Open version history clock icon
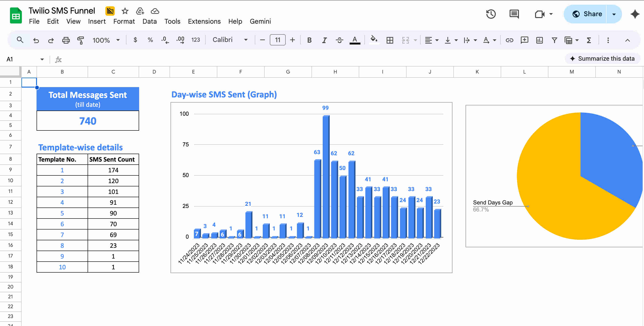The height and width of the screenshot is (326, 644). pos(491,14)
